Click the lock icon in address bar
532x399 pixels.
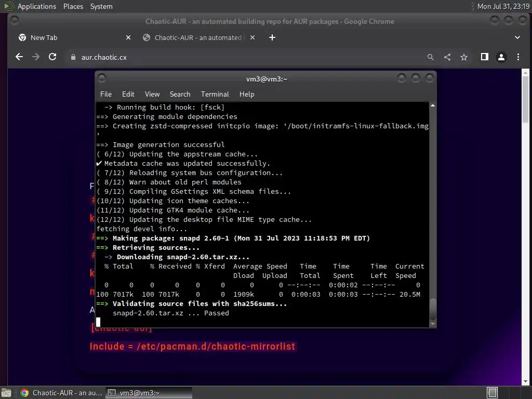[x=73, y=57]
